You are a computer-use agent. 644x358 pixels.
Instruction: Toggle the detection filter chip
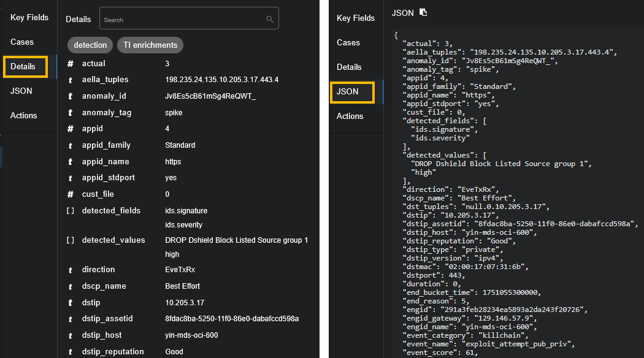[90, 45]
